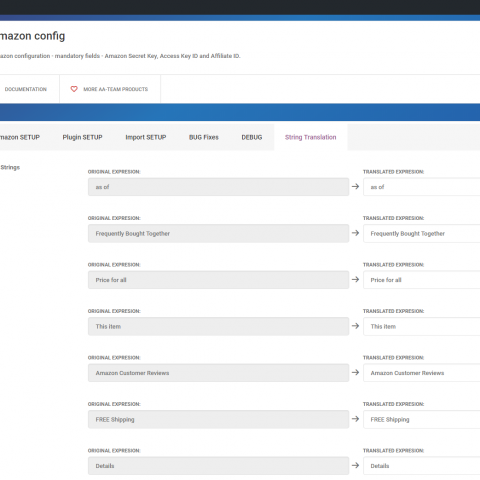Click the mandatory fields description text
Screen dimensions: 480x480
pos(120,56)
